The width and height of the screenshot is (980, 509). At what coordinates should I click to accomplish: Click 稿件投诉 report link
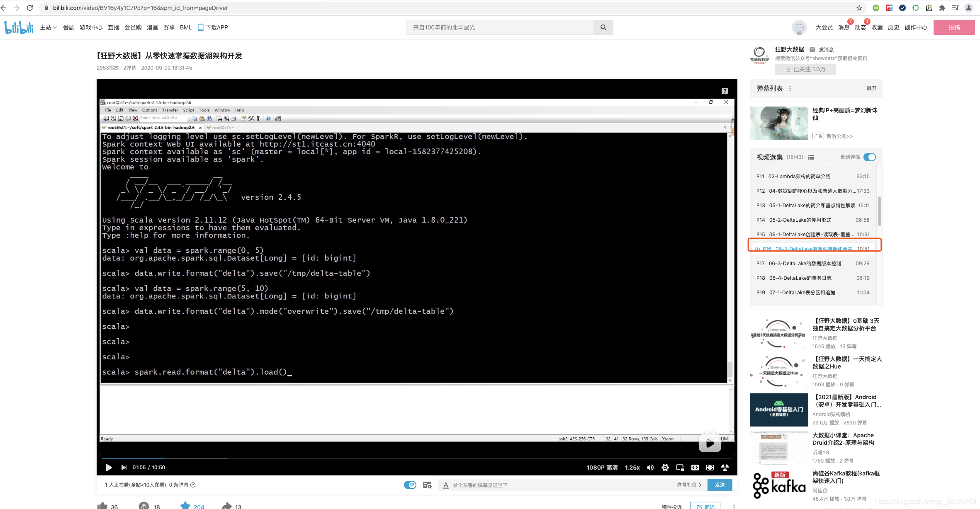click(672, 507)
